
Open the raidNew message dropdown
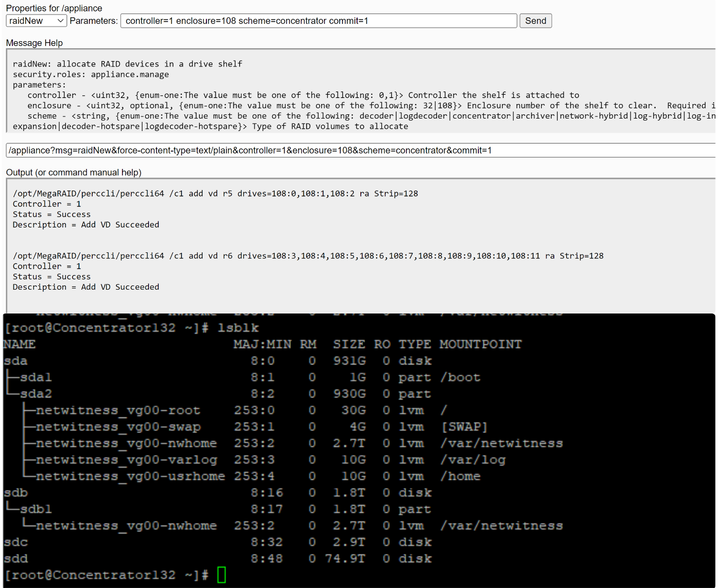(x=36, y=21)
